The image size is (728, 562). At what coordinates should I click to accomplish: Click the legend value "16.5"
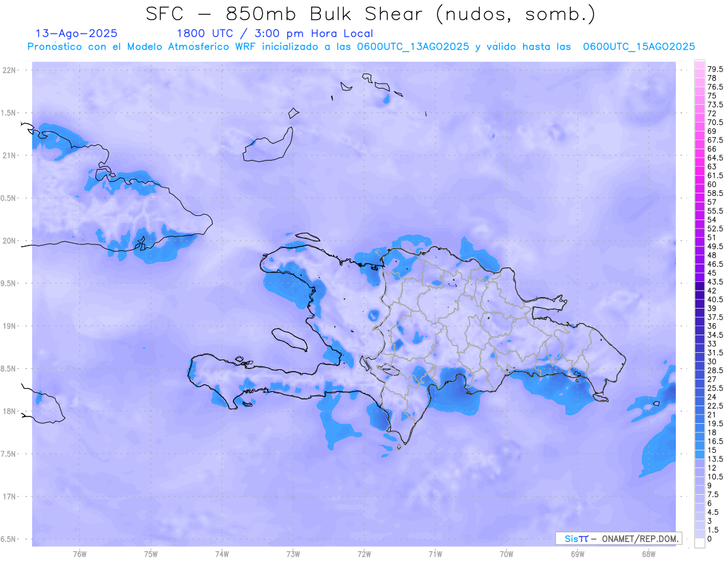[715, 440]
